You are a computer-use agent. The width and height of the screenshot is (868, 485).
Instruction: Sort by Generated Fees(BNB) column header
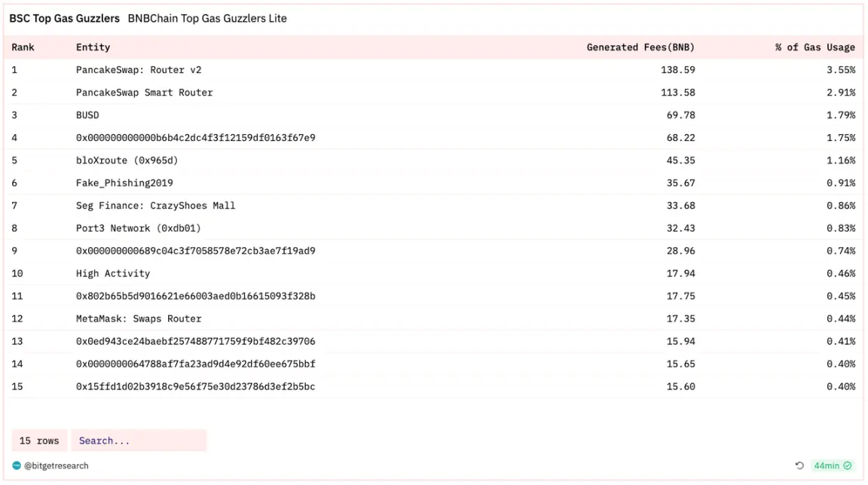click(640, 47)
